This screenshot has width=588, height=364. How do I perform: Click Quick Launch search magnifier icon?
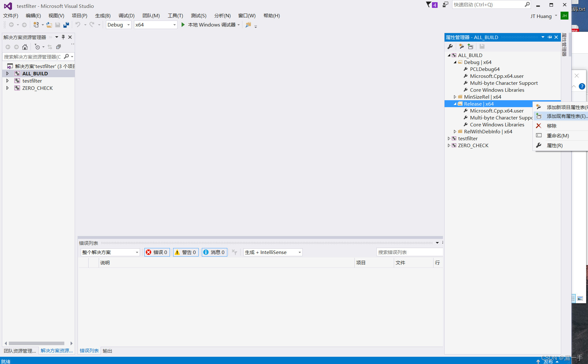(527, 4)
